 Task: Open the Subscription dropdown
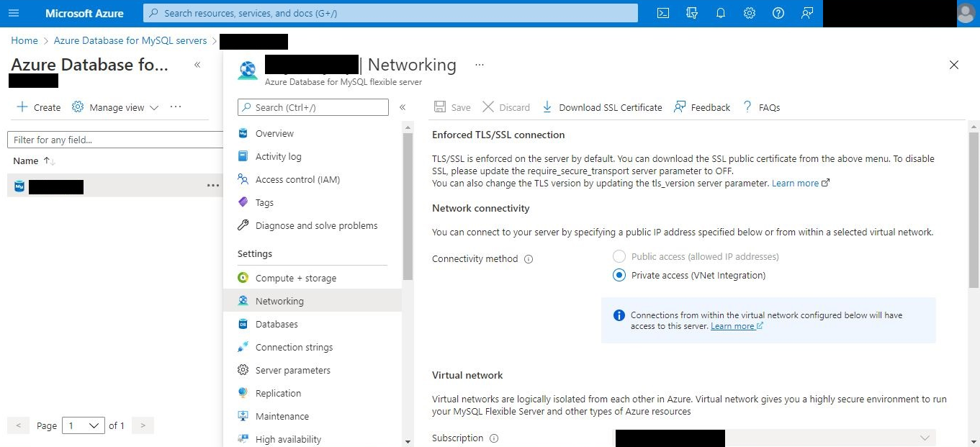click(x=774, y=438)
